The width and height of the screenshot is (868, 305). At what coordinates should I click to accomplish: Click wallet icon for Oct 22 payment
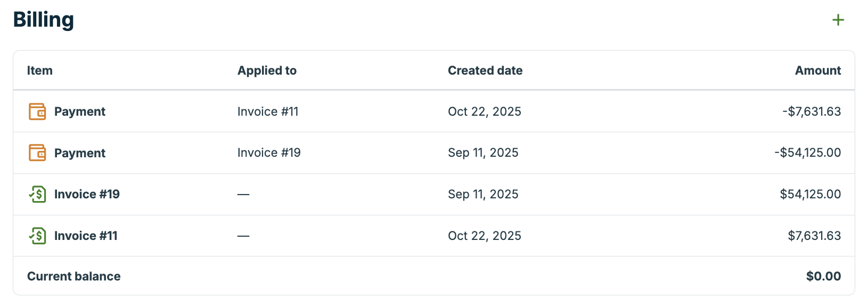tap(37, 111)
